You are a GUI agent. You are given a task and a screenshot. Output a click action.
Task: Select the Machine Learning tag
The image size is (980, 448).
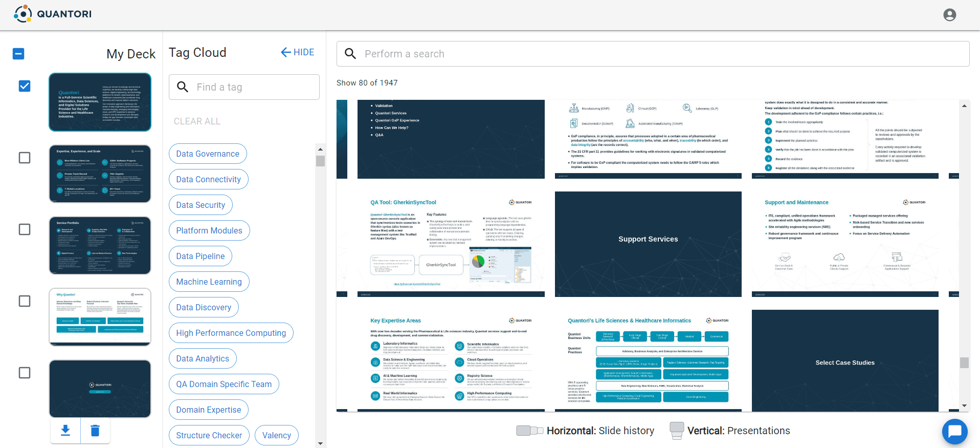coord(209,282)
